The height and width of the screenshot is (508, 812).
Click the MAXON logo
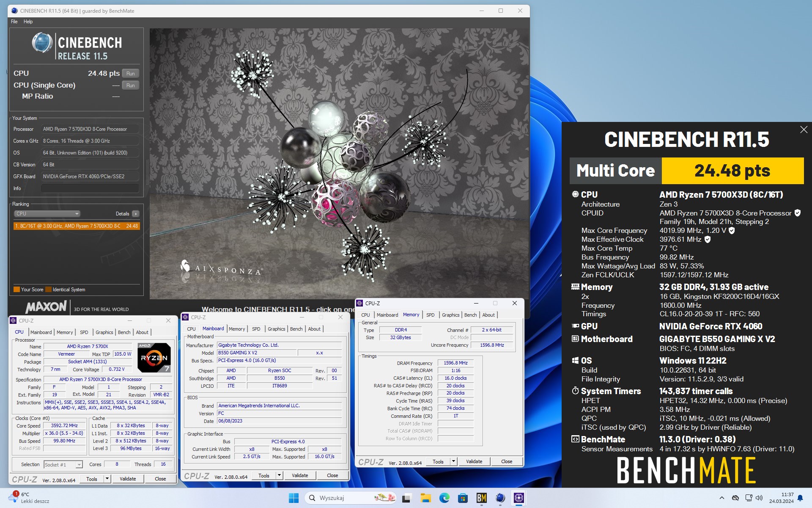46,307
